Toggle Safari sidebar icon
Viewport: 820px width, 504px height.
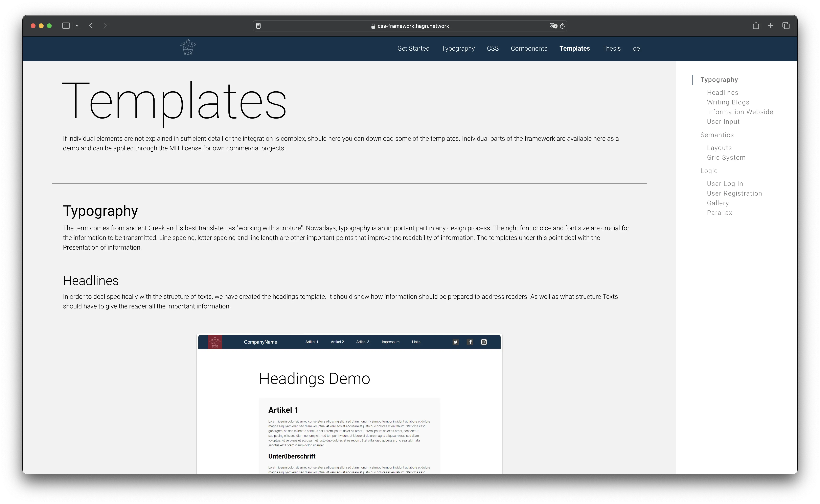(66, 26)
